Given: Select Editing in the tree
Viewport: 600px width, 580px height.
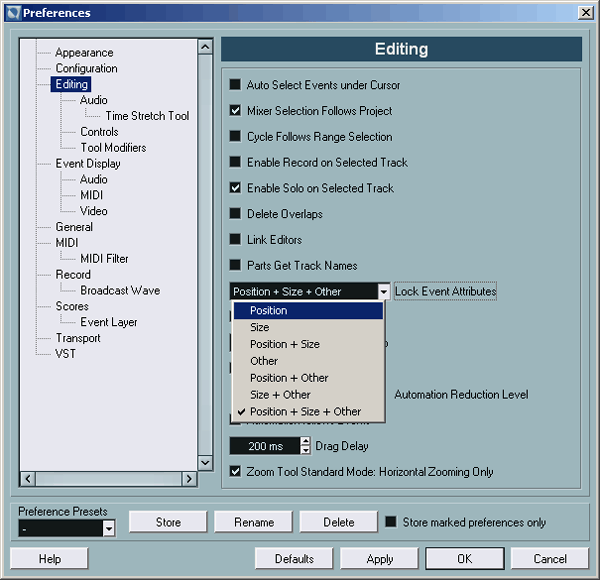Looking at the screenshot, I should point(71,84).
